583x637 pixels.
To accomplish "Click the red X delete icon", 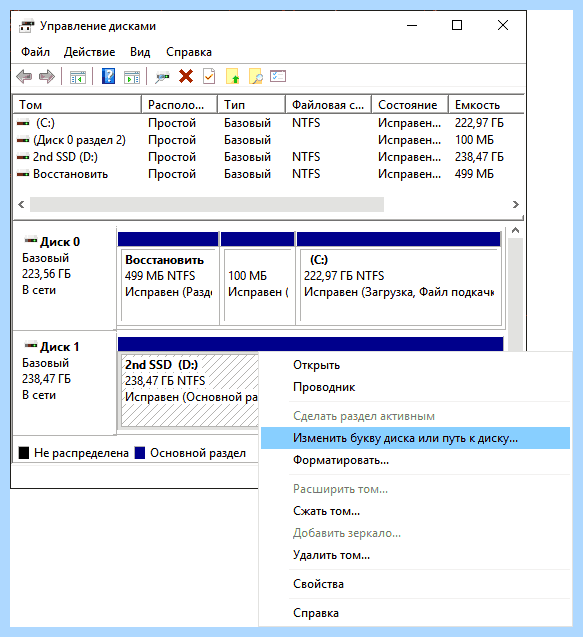I will pyautogui.click(x=186, y=76).
